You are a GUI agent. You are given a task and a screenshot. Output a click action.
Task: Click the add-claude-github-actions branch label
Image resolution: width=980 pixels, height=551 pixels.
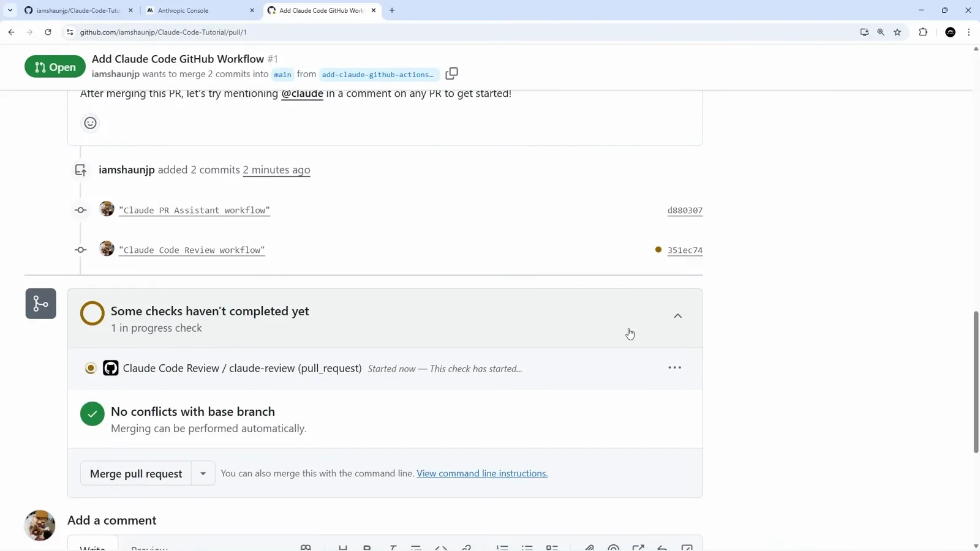[378, 75]
